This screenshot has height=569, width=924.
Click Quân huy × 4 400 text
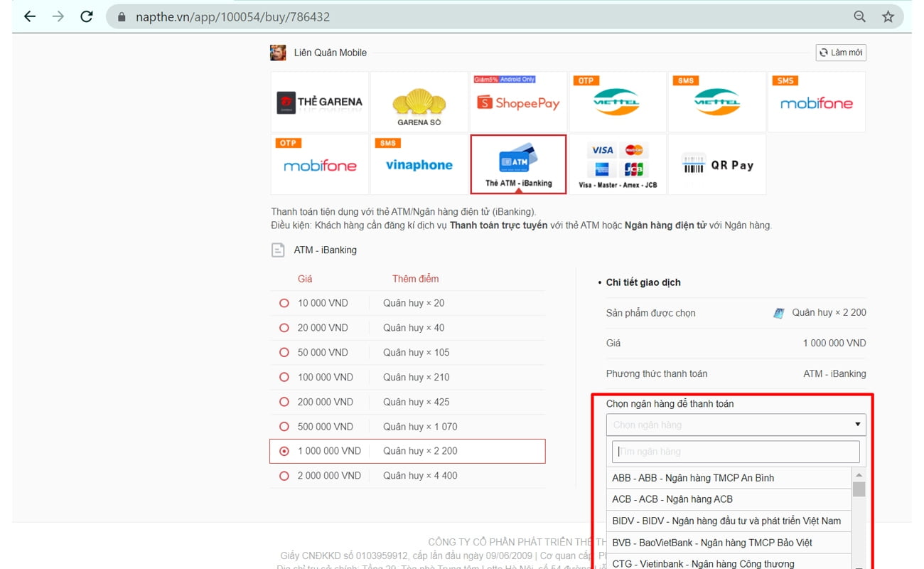click(420, 476)
